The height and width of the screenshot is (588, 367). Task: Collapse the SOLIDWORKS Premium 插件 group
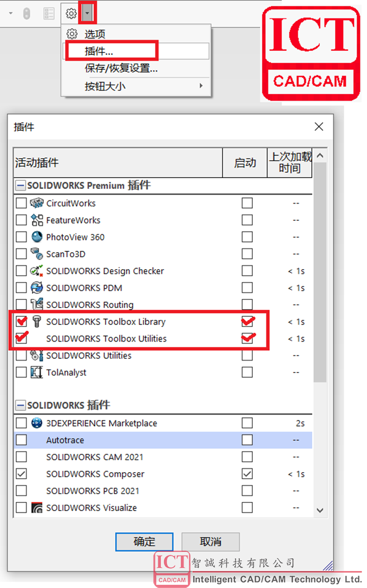(x=21, y=186)
